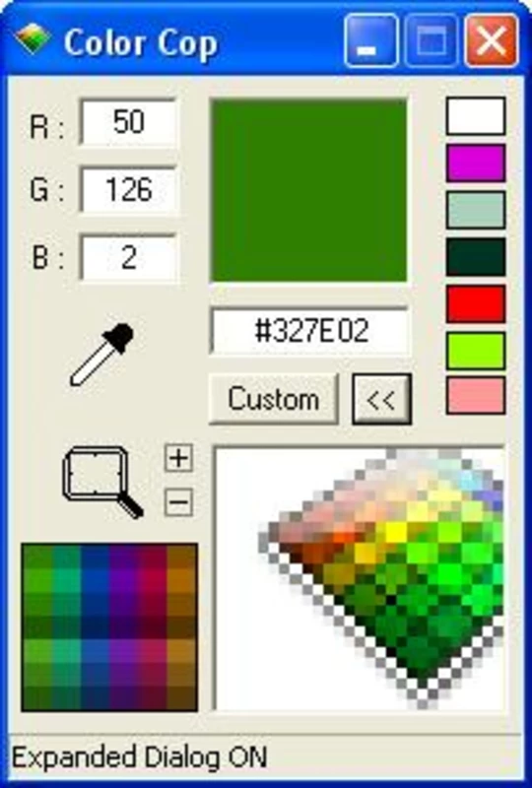Select the eyedropper color picker tool
The image size is (532, 788).
(102, 355)
